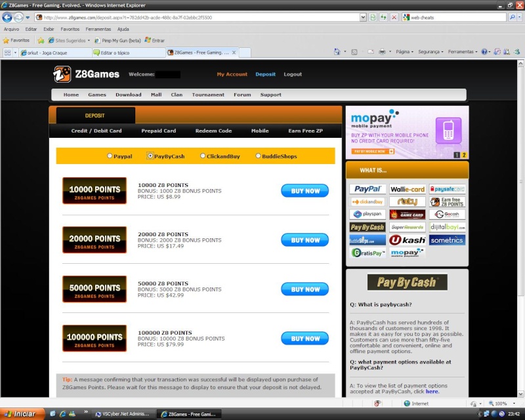Click the Logout link

pos(293,74)
